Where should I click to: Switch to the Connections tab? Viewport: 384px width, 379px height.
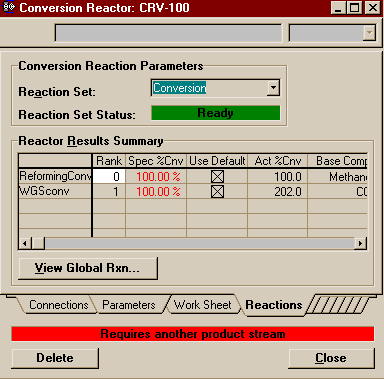[x=58, y=305]
